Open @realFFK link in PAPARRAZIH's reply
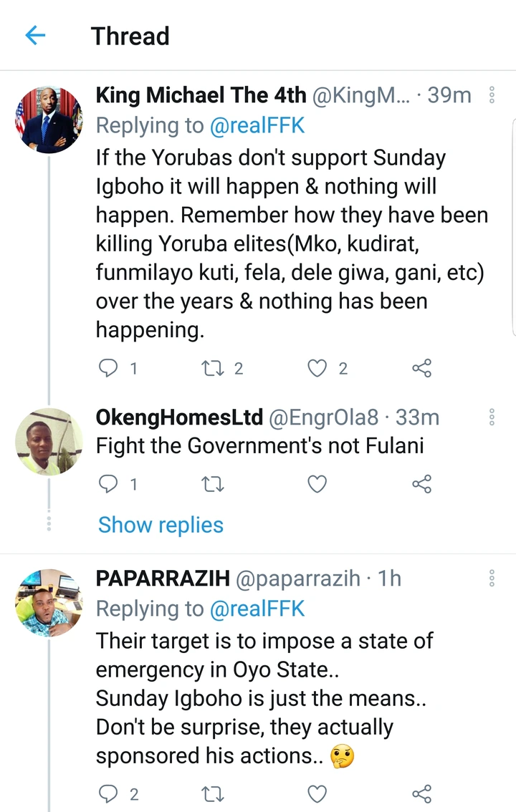The height and width of the screenshot is (812, 516). coord(257,609)
